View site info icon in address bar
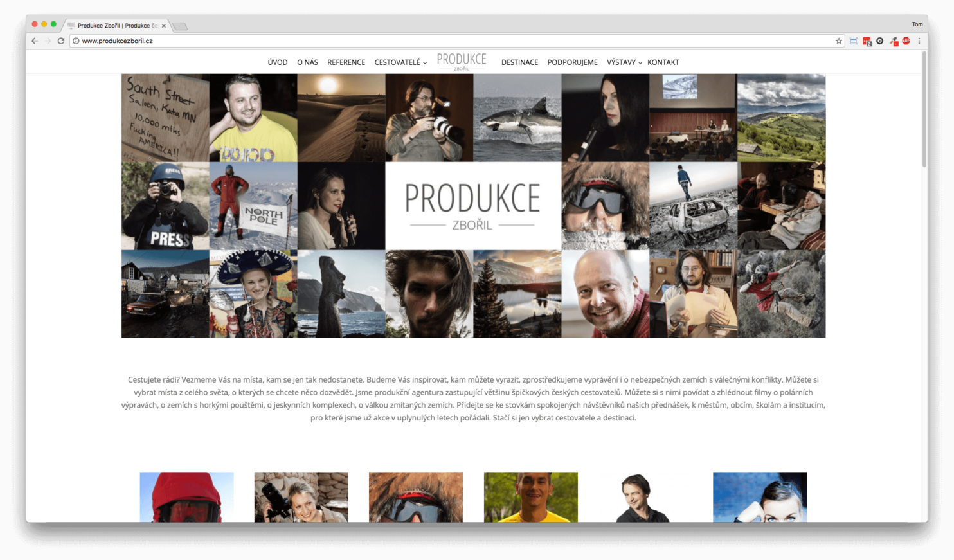954x560 pixels. click(x=76, y=41)
